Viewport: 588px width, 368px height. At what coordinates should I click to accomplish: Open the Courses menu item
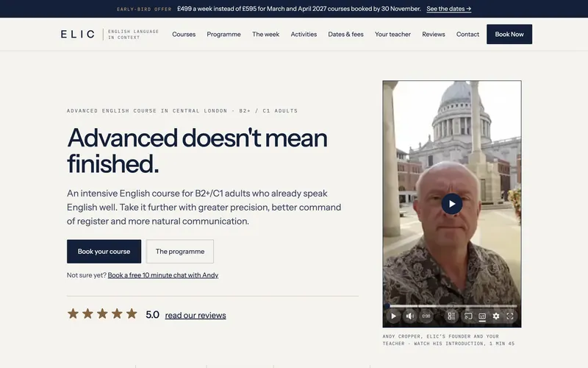[184, 34]
